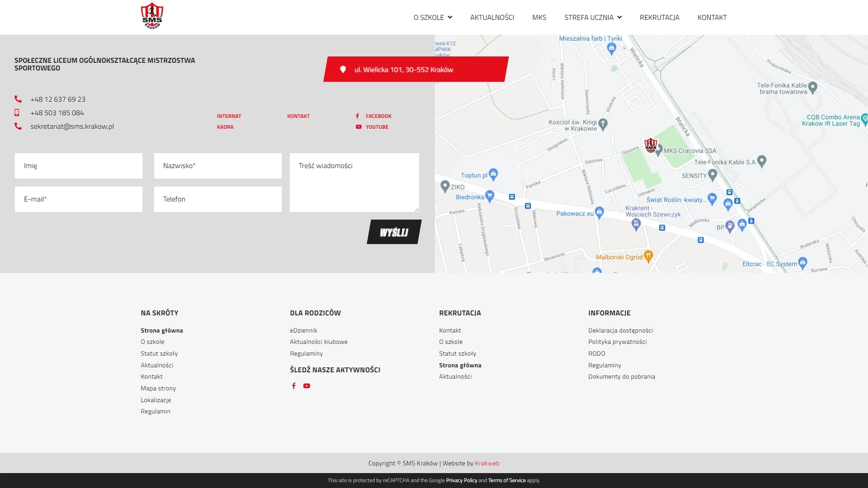Open Regulamin at bottom of Na skróty

pos(156,411)
